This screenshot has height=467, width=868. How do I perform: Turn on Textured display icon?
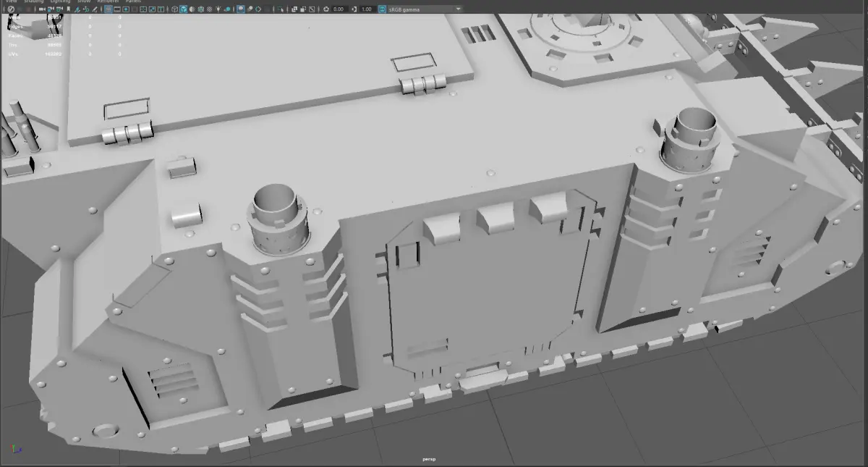209,9
